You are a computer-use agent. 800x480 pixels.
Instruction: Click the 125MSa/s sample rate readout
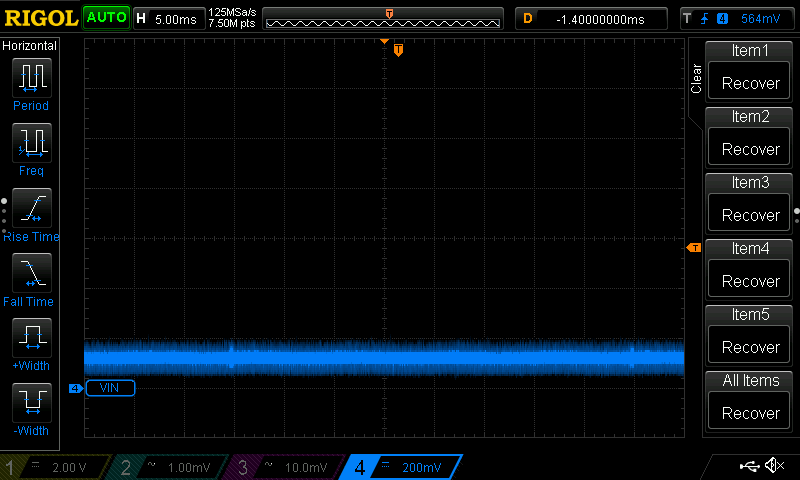point(232,13)
